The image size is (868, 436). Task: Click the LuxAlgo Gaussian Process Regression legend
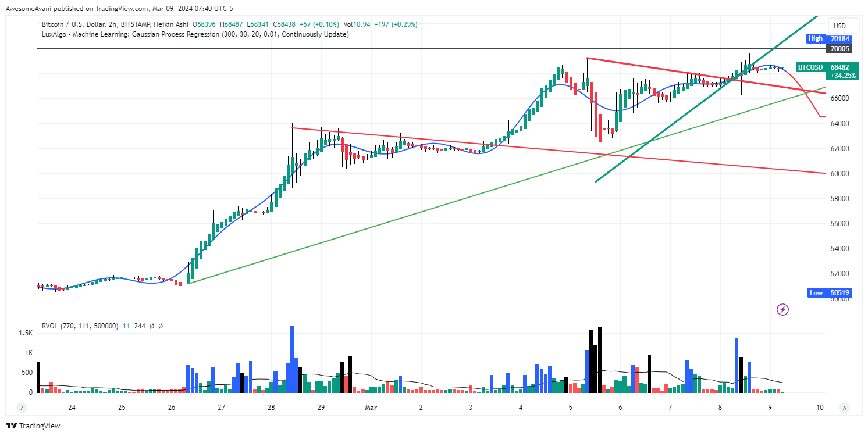(195, 34)
